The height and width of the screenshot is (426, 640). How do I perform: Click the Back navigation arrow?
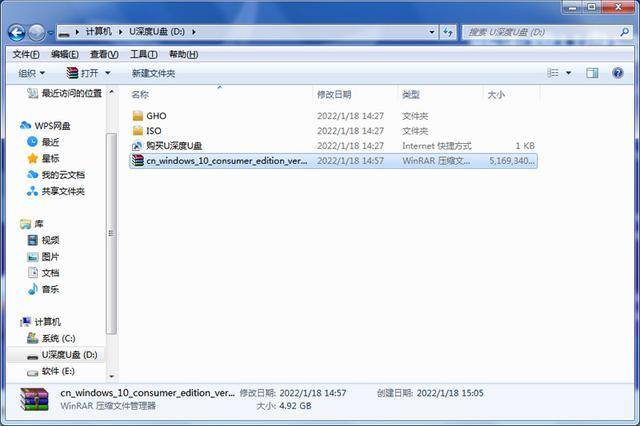click(17, 32)
